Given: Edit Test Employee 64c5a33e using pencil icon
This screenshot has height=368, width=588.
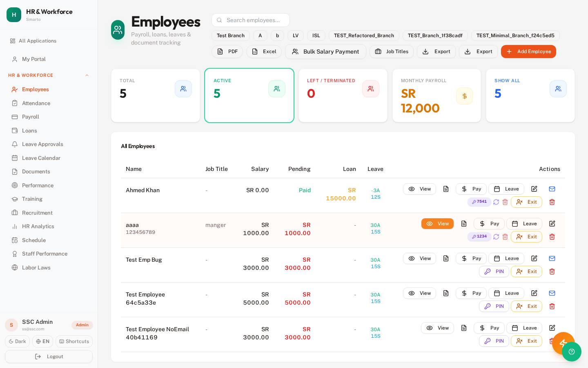Looking at the screenshot, I should tap(534, 293).
